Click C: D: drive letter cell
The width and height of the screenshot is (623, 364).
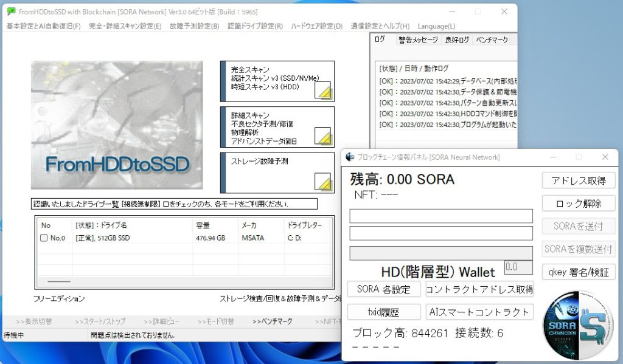(294, 238)
